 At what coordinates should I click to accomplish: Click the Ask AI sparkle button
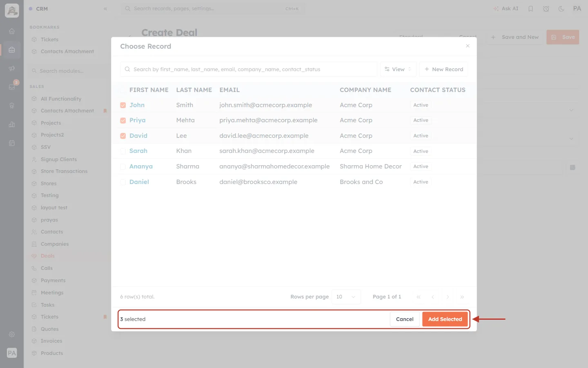(x=506, y=9)
